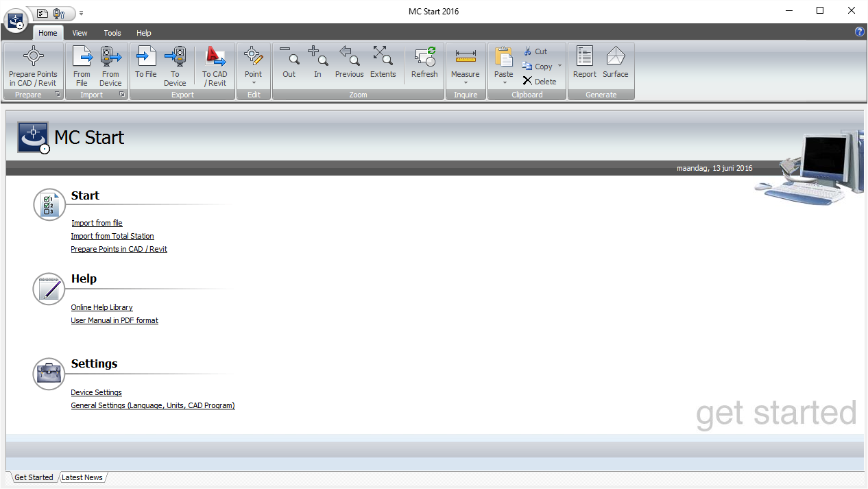The width and height of the screenshot is (868, 489).
Task: Select Zoom Extents tool
Action: pyautogui.click(x=383, y=62)
